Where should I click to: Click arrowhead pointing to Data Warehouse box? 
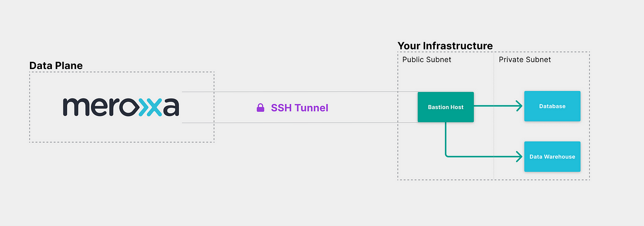tap(519, 157)
